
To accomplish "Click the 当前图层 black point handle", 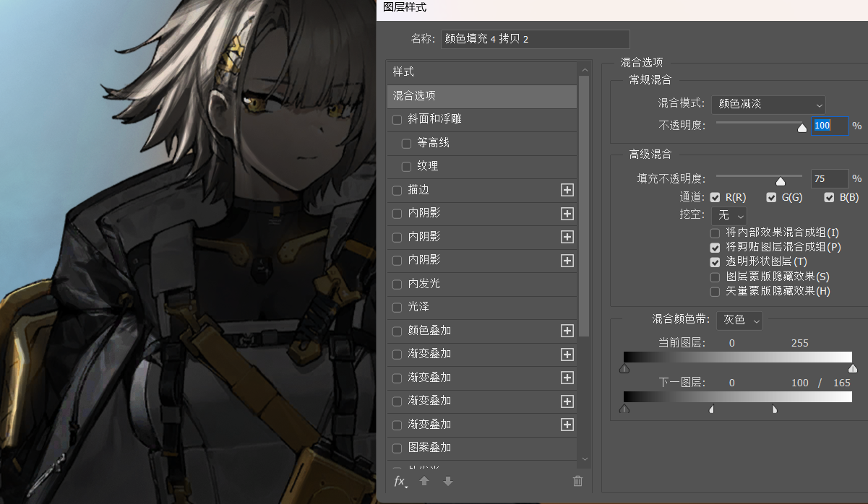I will (x=624, y=368).
